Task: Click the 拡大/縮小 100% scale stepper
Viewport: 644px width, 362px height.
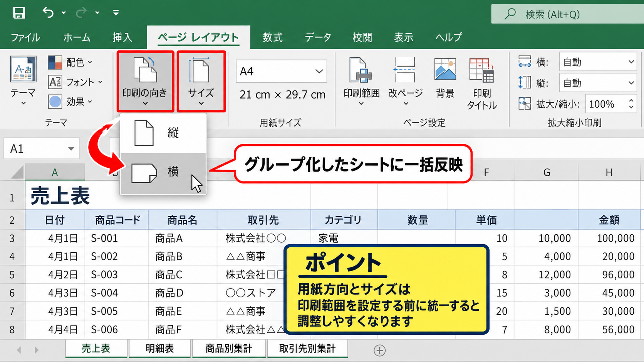Action: click(631, 104)
